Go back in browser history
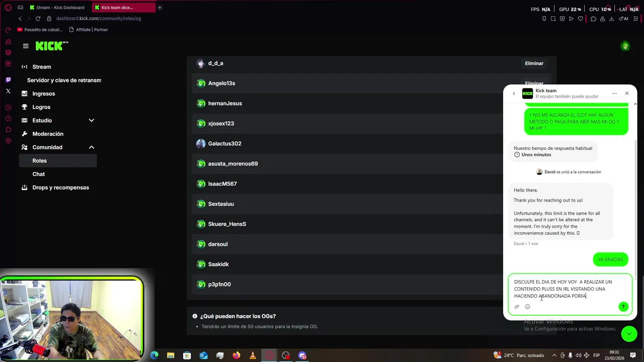Image resolution: width=644 pixels, height=362 pixels. coord(20,19)
